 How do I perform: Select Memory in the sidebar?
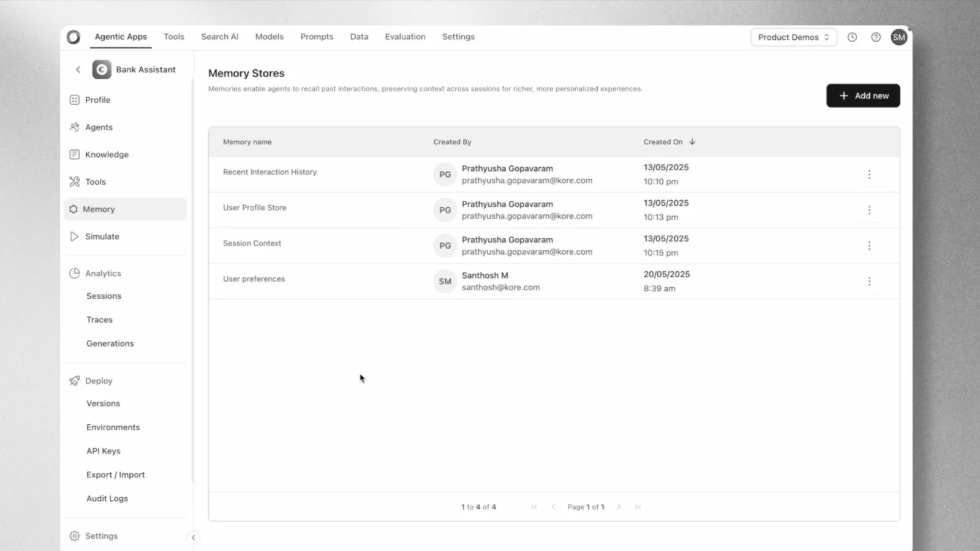click(125, 209)
